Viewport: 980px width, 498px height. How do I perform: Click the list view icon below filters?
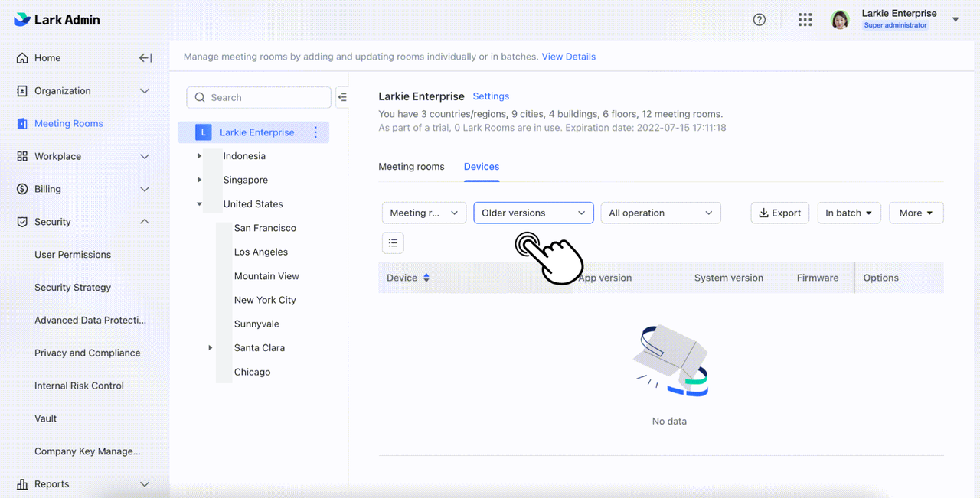(393, 243)
